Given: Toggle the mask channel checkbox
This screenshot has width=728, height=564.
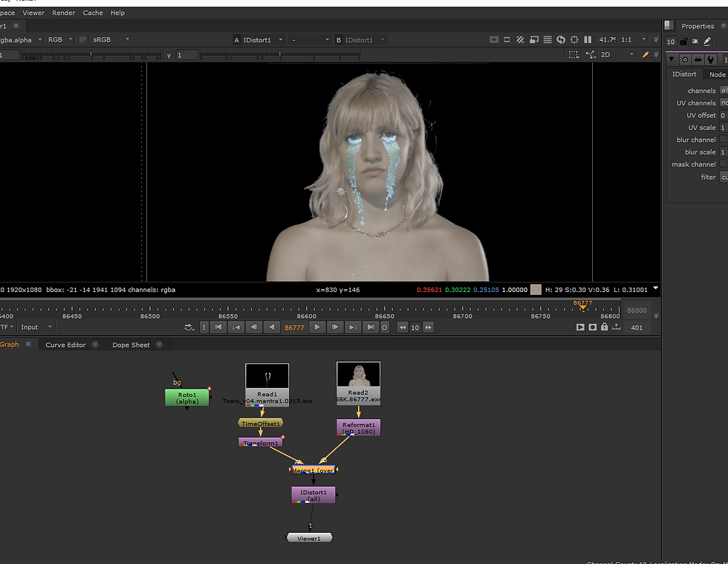Looking at the screenshot, I should (x=723, y=164).
